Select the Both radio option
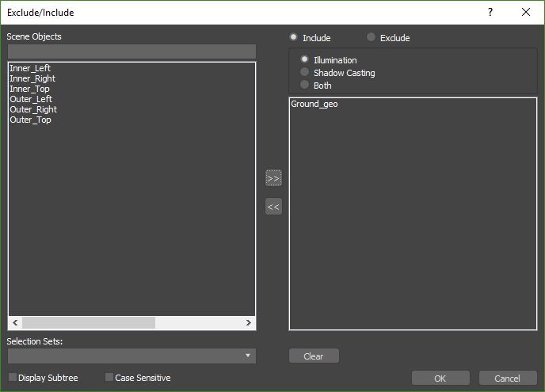Viewport: 545px width, 392px height. pos(305,85)
